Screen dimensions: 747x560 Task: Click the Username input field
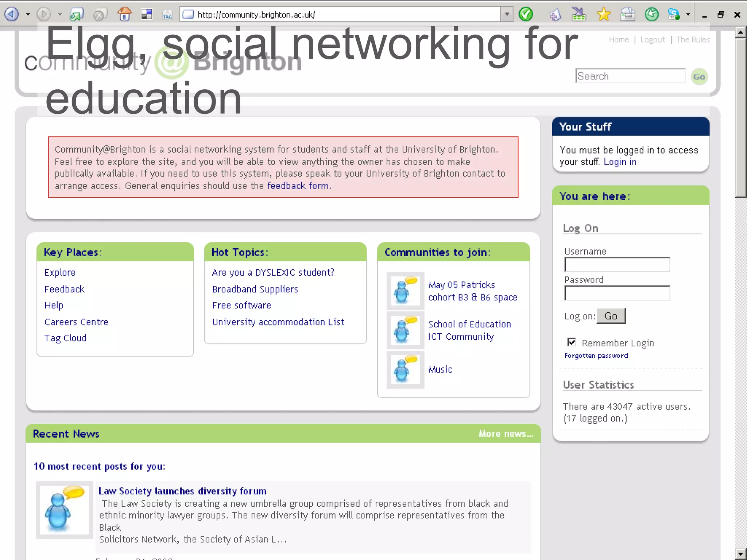click(617, 265)
